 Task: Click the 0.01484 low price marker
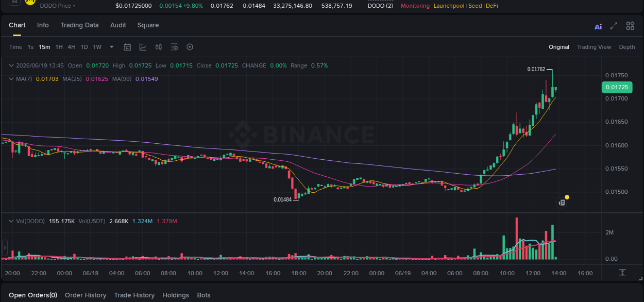[x=282, y=199]
